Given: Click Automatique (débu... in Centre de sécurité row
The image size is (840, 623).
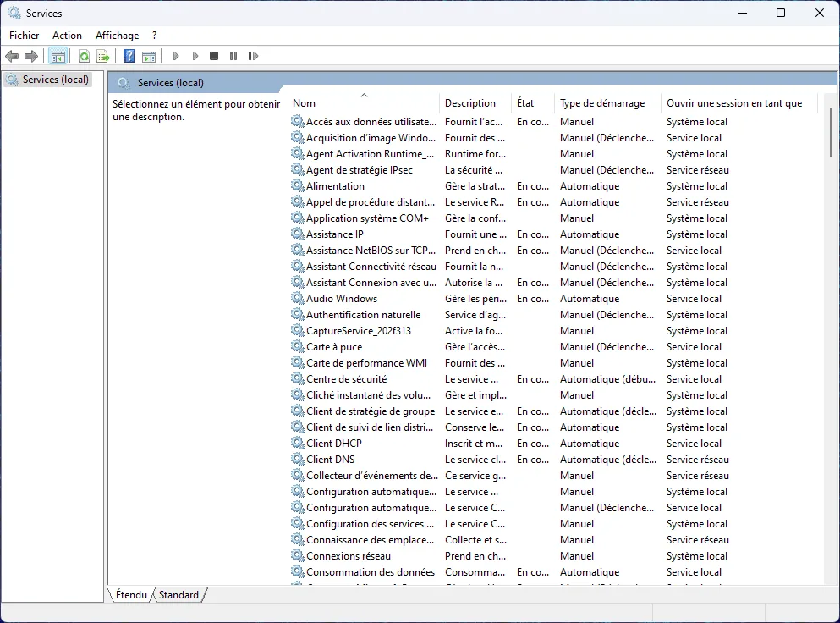Looking at the screenshot, I should coord(607,379).
